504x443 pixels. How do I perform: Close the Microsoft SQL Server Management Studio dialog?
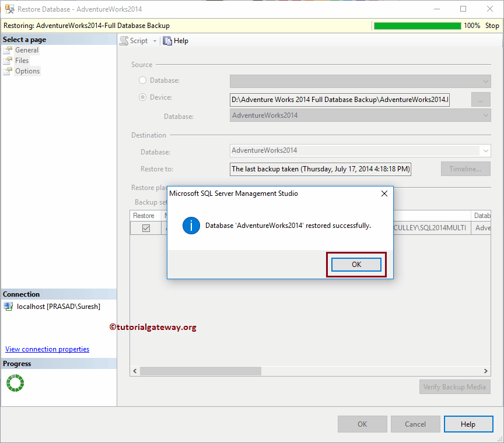point(384,194)
